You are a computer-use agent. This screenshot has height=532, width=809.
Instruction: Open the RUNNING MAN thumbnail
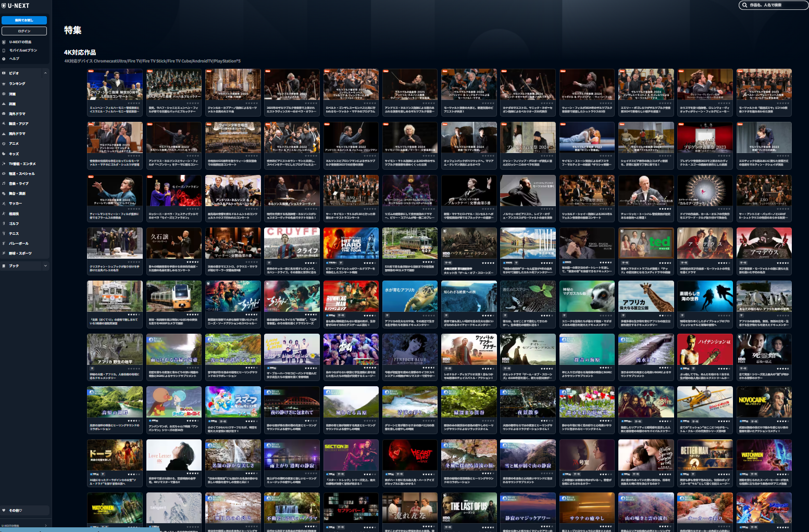[351, 296]
